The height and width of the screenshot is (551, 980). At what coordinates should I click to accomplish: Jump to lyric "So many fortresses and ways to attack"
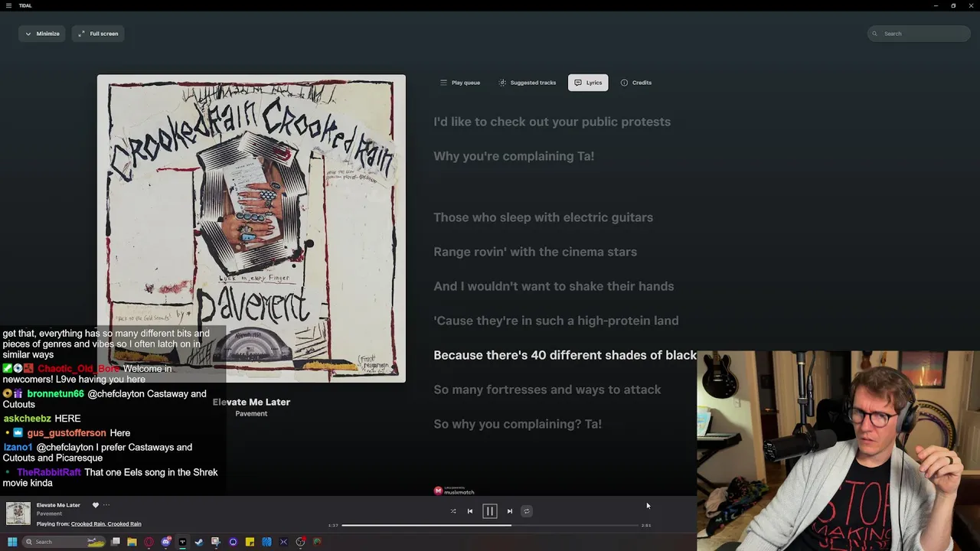547,390
